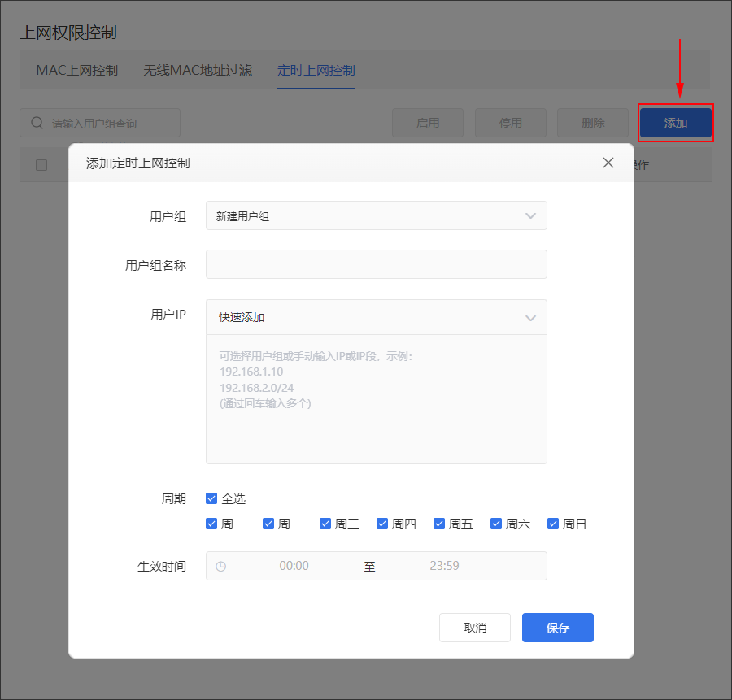Toggle the 全选 checkbox
This screenshot has height=700, width=732.
(x=211, y=498)
